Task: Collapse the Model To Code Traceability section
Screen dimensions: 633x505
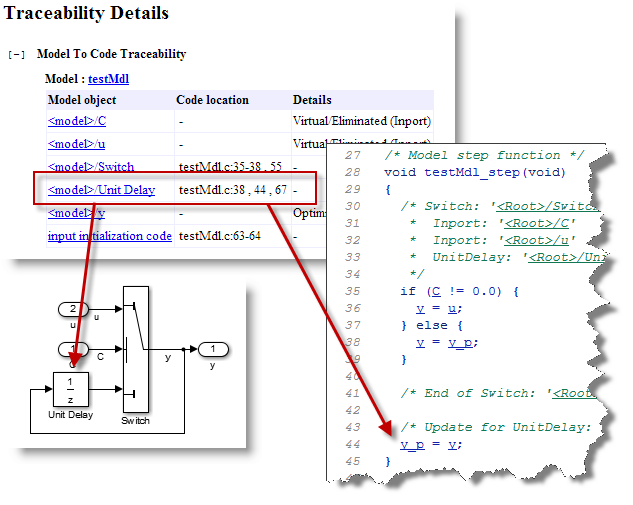Action: (x=17, y=55)
